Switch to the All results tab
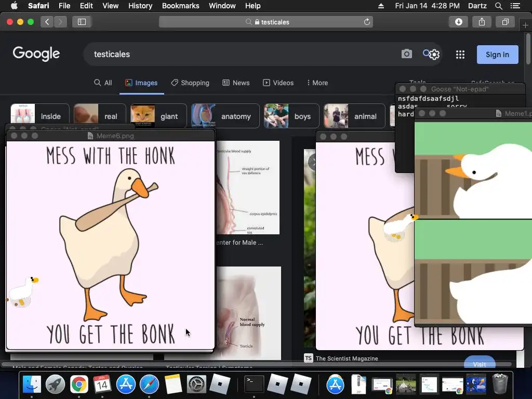532x399 pixels. (x=103, y=83)
